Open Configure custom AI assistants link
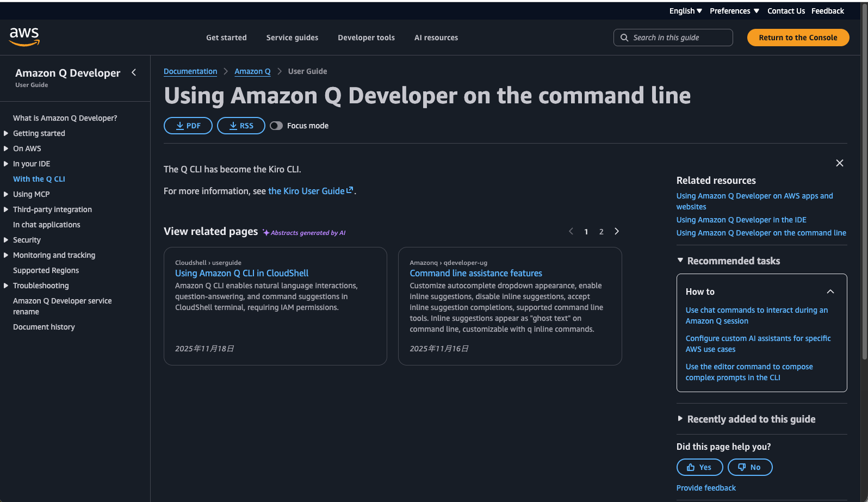868x502 pixels. [758, 344]
